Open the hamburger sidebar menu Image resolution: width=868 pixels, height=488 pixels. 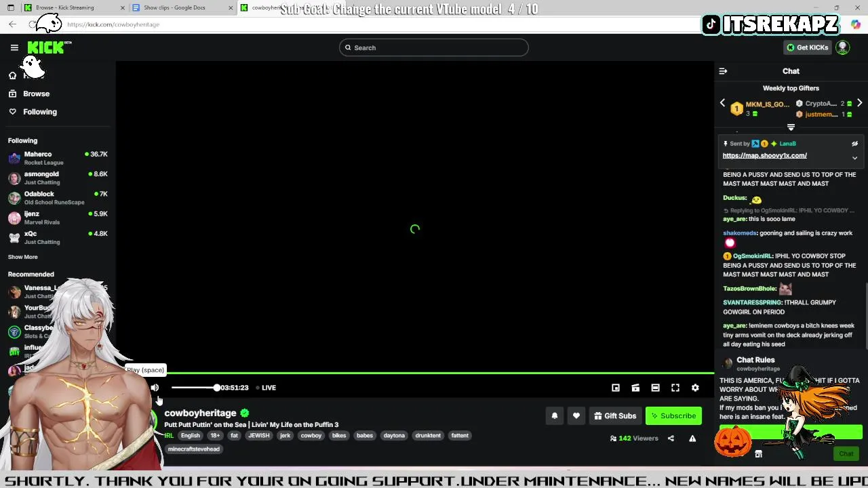(14, 47)
